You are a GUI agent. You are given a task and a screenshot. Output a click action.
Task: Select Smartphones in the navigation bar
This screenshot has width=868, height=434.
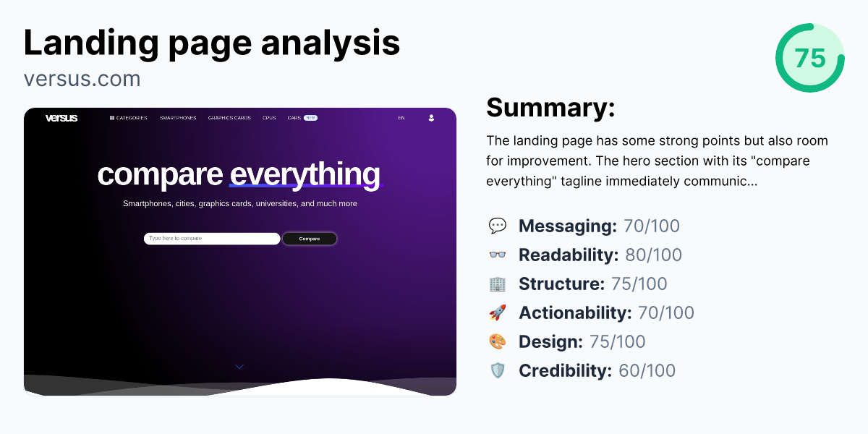(x=178, y=117)
